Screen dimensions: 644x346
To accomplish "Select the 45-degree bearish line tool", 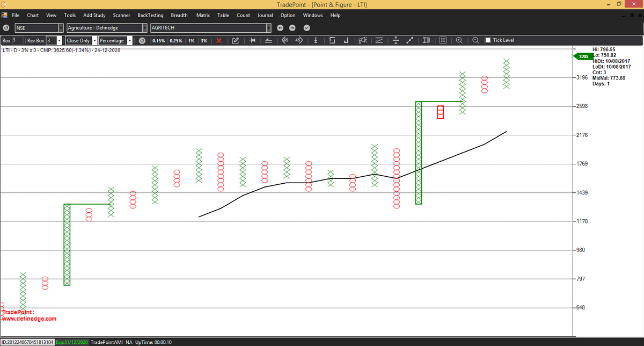I will [284, 40].
